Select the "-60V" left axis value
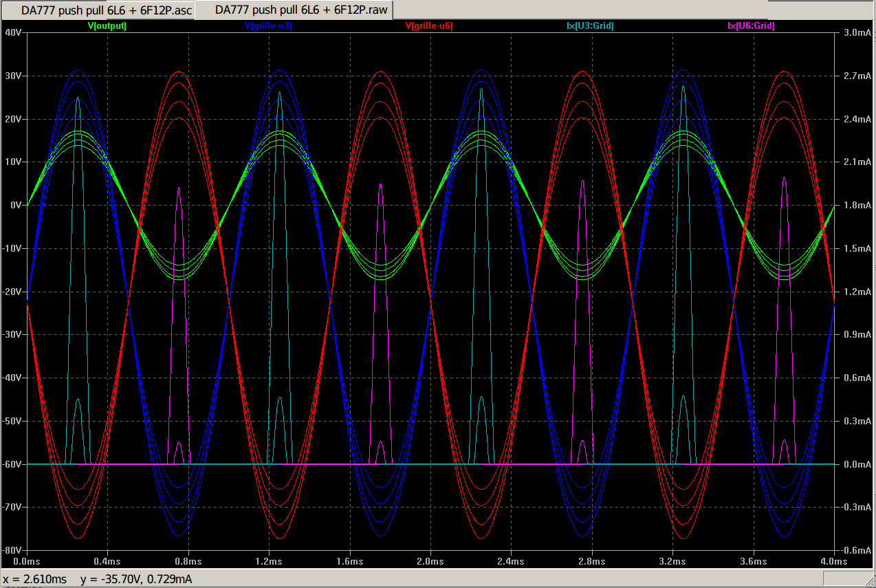 12,464
